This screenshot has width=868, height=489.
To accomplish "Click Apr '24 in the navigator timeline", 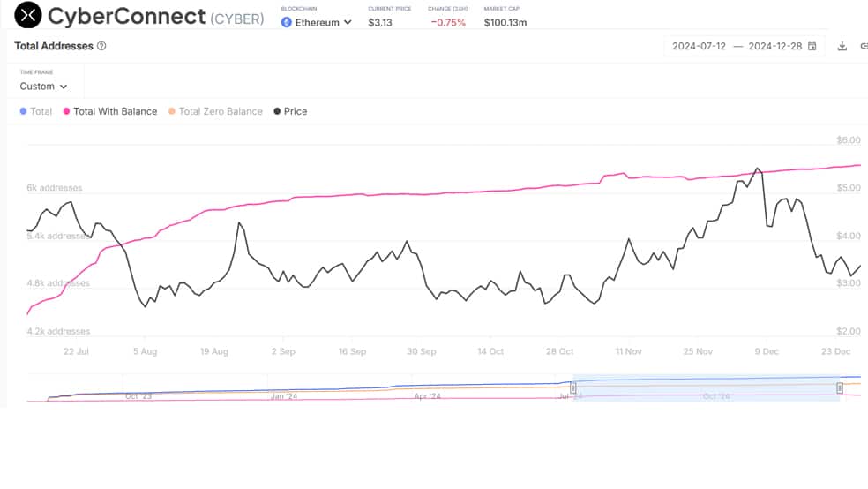I will [427, 396].
